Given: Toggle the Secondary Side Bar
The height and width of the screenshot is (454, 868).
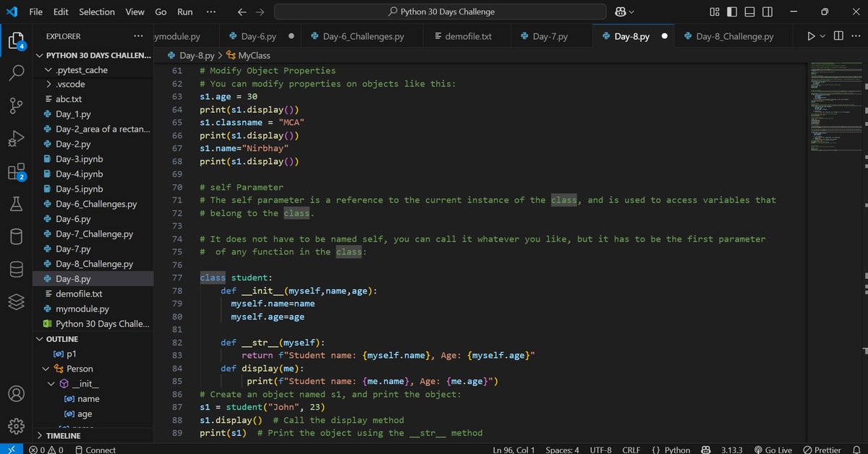Looking at the screenshot, I should click(x=767, y=12).
